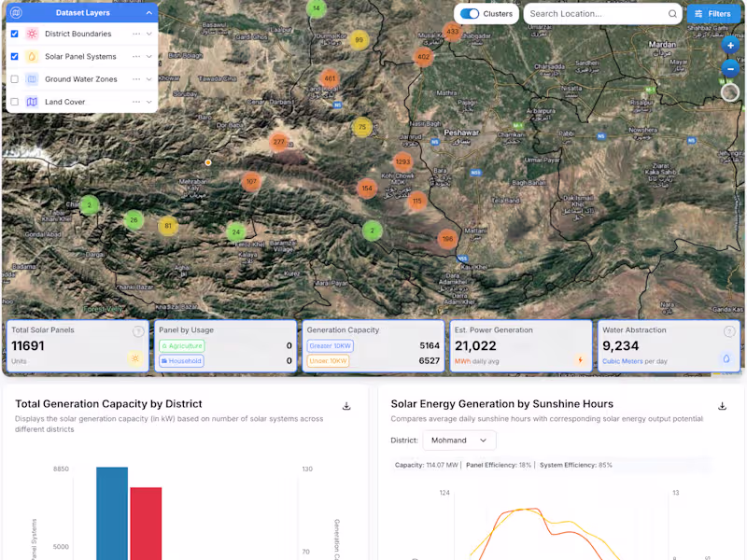The height and width of the screenshot is (560, 747).
Task: Click the 11691 total solar panels value
Action: pos(28,346)
